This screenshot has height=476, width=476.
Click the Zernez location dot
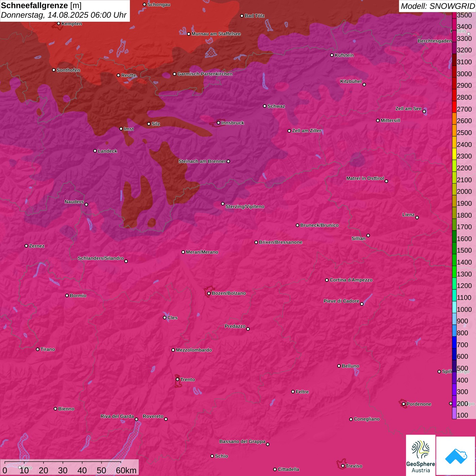click(26, 246)
